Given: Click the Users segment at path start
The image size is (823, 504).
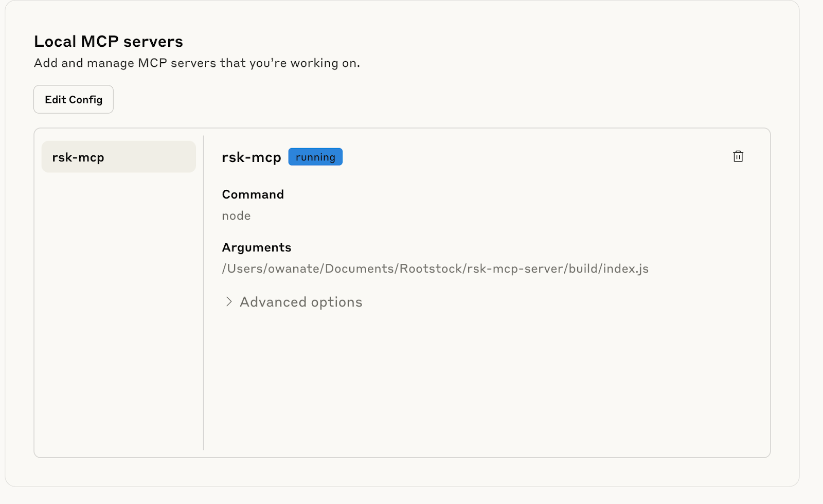Looking at the screenshot, I should click(x=244, y=269).
